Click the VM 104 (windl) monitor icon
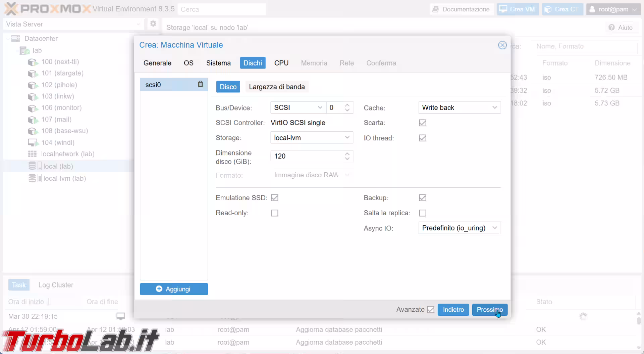This screenshot has width=644, height=354. [32, 143]
